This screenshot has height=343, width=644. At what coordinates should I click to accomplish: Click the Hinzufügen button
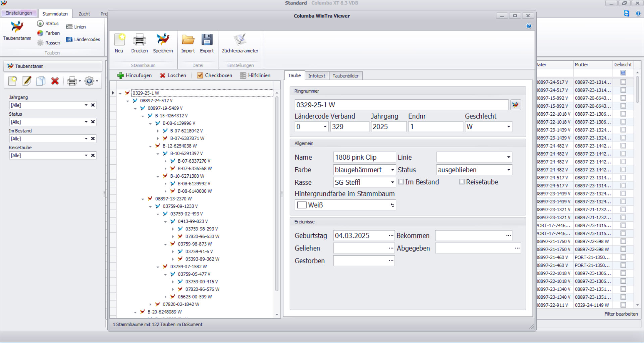135,75
